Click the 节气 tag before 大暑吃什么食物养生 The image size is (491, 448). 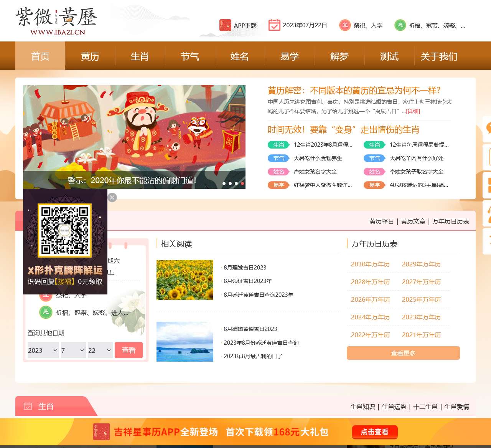[x=278, y=158]
